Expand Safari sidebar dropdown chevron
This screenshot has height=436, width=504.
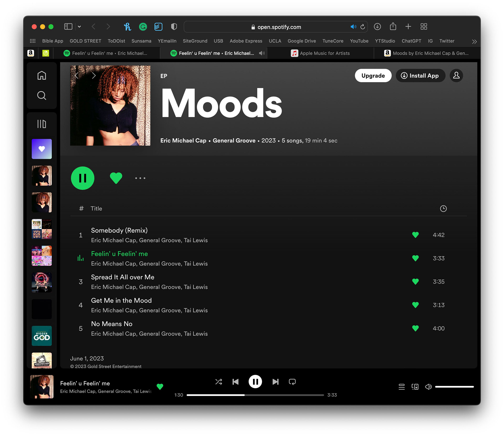click(x=79, y=27)
